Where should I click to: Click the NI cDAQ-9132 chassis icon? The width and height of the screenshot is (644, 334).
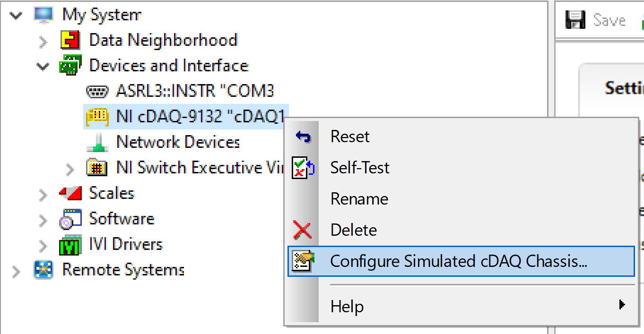point(97,116)
